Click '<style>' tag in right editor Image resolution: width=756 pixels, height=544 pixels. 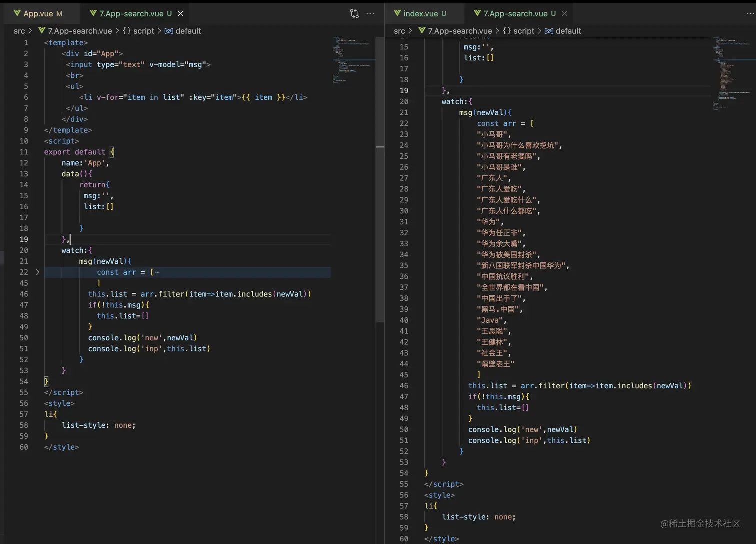tap(439, 495)
